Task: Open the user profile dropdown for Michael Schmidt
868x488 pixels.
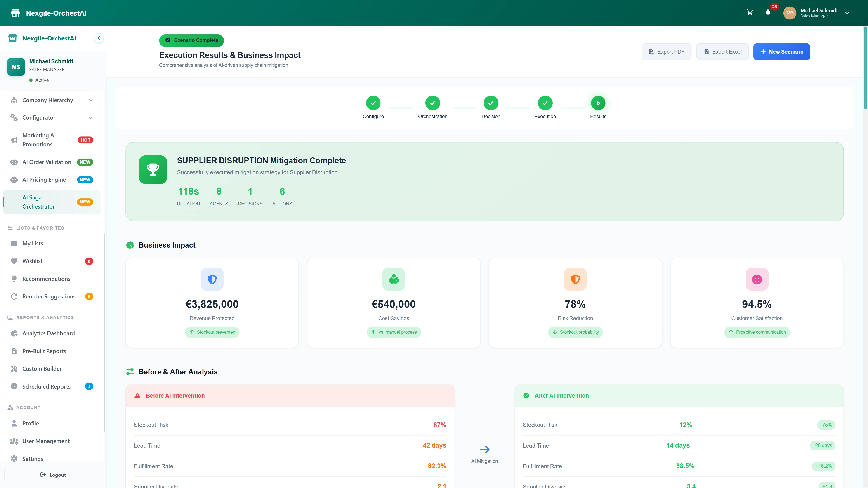Action: click(847, 13)
